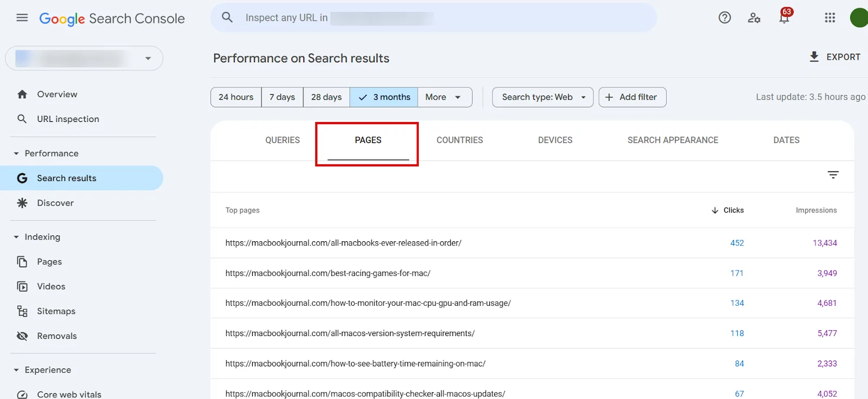The height and width of the screenshot is (399, 868).
Task: Click the Pages document icon under Indexing
Action: (22, 262)
